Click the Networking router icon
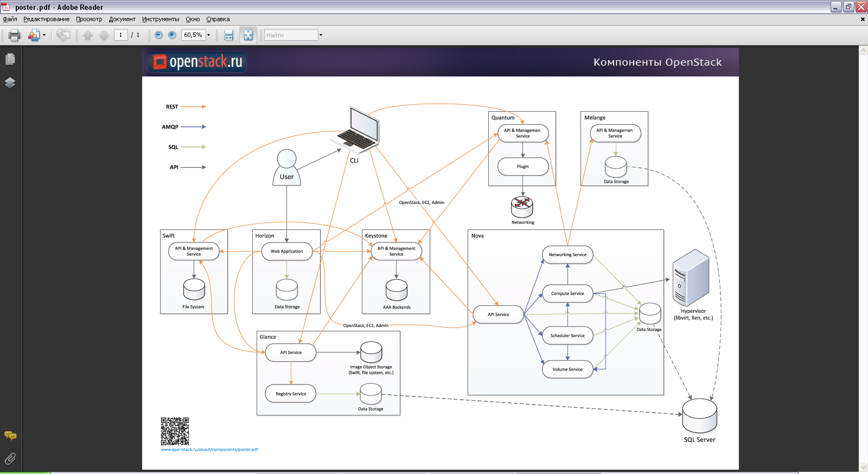 [522, 207]
